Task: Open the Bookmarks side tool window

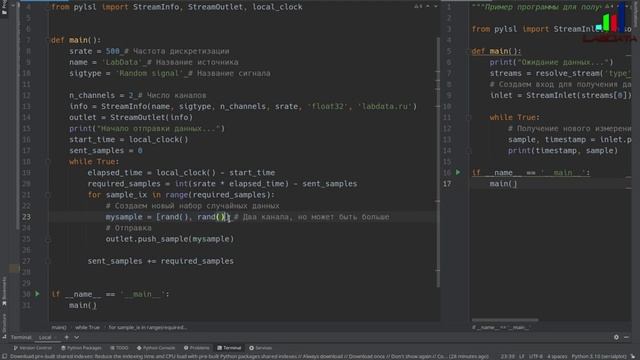Action: pos(4,291)
